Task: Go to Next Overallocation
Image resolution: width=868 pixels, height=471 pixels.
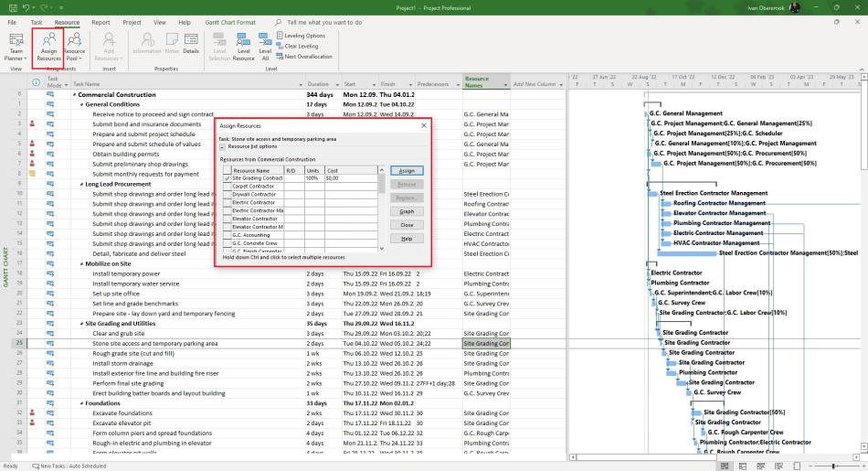Action: pyautogui.click(x=304, y=57)
